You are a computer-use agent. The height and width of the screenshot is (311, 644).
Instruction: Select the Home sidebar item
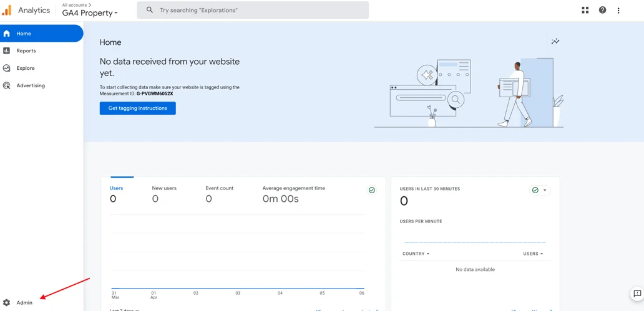pyautogui.click(x=42, y=33)
